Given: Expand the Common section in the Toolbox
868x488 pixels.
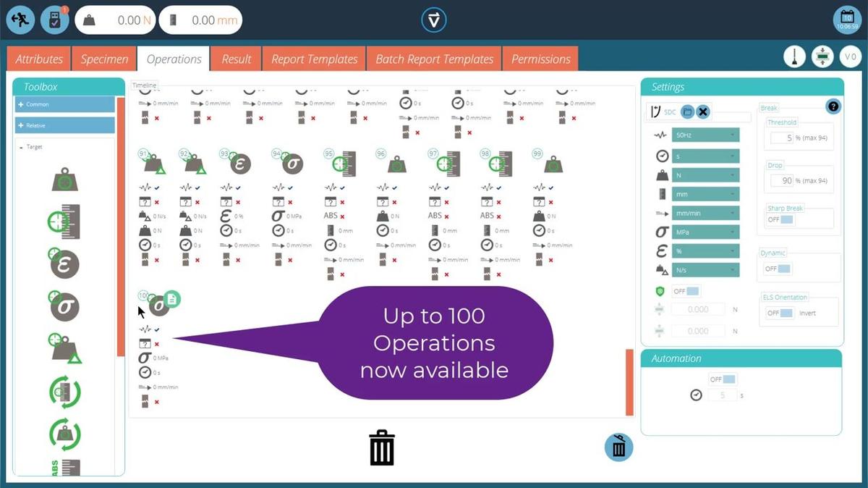Looking at the screenshot, I should point(64,104).
